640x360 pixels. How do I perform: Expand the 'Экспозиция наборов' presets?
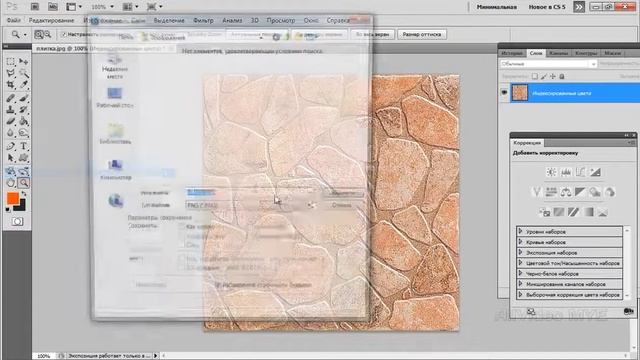click(x=520, y=252)
